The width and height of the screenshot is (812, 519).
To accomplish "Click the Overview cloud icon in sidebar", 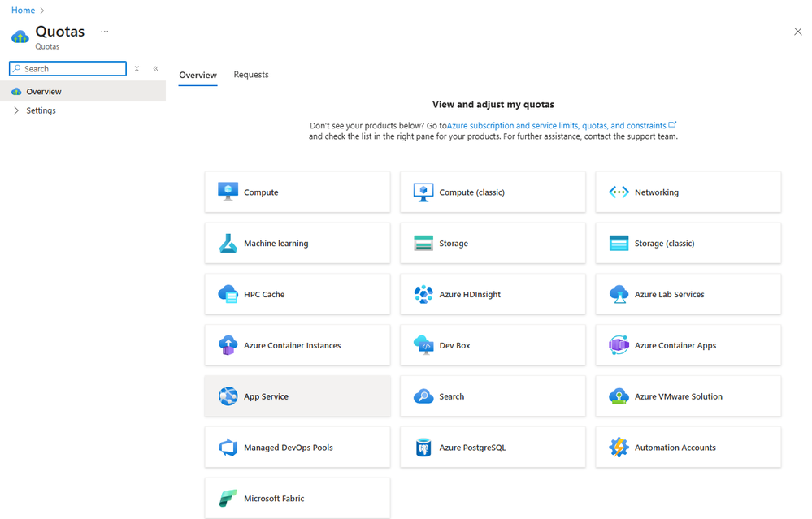I will 16,92.
